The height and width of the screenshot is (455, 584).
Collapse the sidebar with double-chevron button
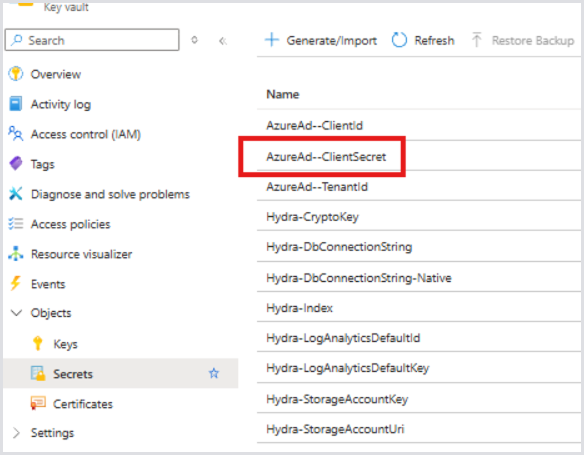[223, 41]
